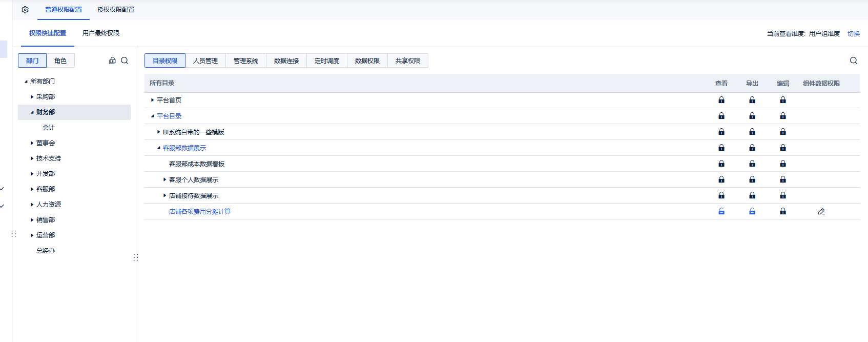
Task: Select 会计 under 财务部
Action: 49,128
